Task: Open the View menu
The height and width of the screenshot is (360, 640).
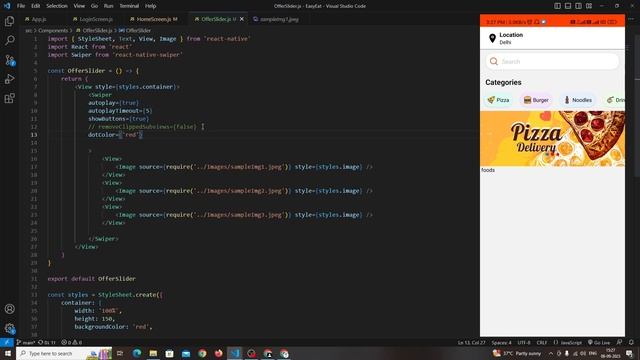Action: coord(79,6)
